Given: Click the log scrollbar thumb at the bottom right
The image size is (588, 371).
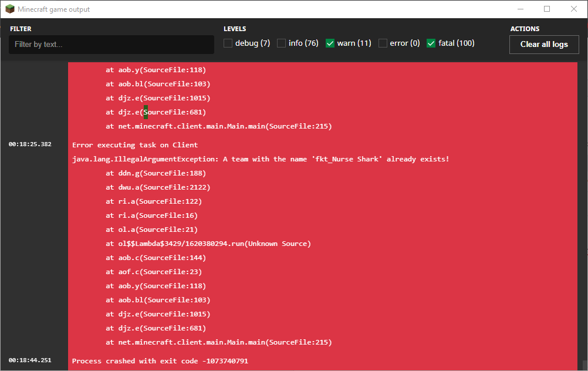Looking at the screenshot, I should click(x=584, y=365).
